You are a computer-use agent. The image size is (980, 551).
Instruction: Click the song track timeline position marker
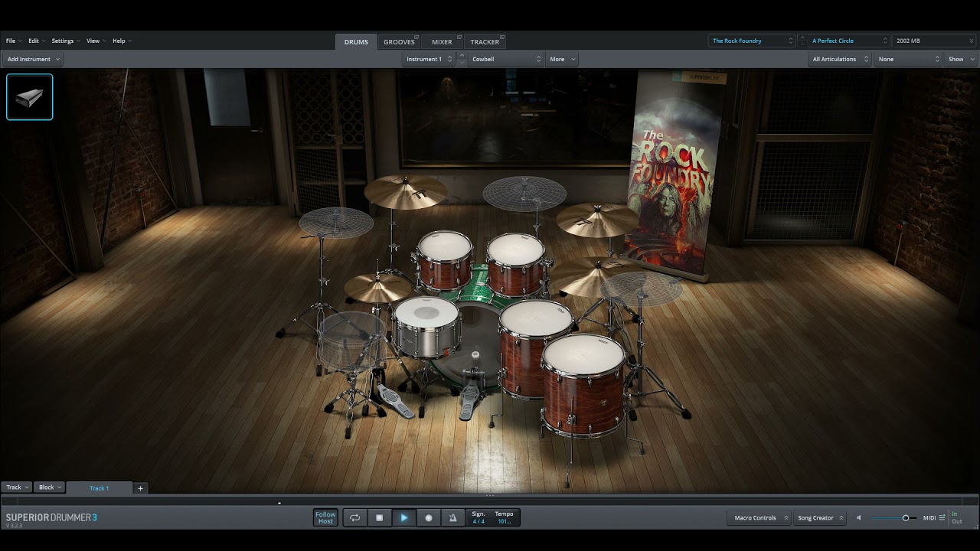click(x=279, y=503)
